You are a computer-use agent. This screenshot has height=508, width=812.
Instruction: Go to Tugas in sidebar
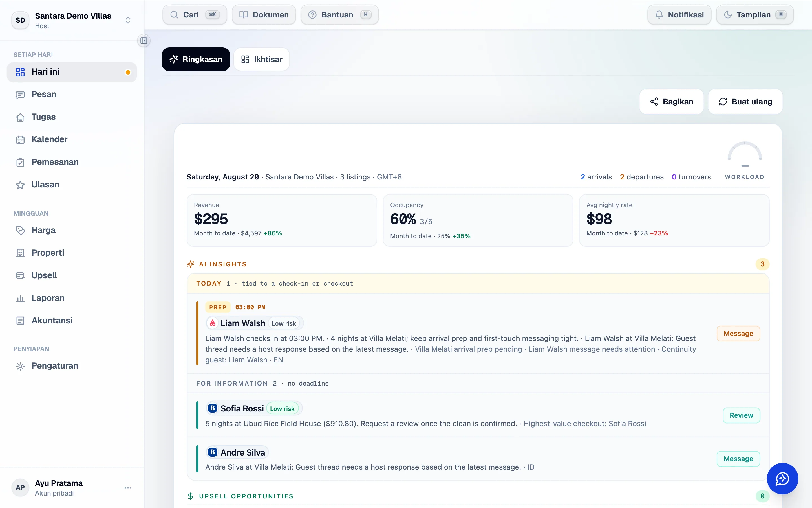pyautogui.click(x=72, y=117)
